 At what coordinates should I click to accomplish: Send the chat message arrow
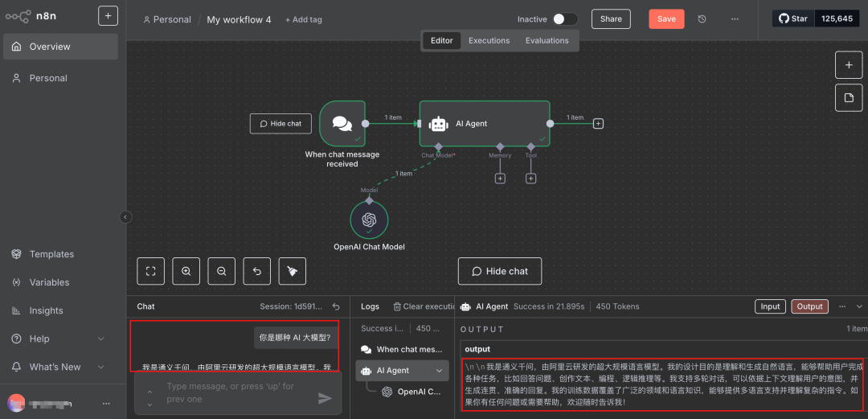click(325, 398)
